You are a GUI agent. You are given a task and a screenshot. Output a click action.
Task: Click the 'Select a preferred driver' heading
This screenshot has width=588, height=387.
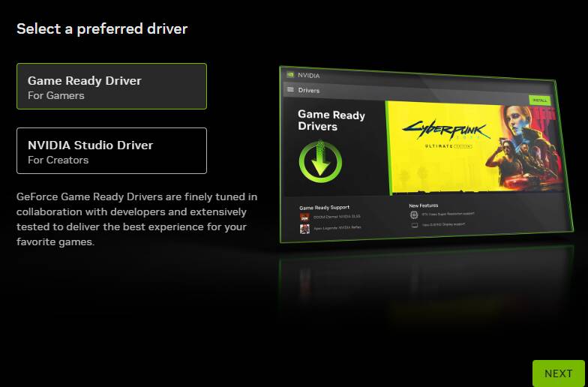102,28
